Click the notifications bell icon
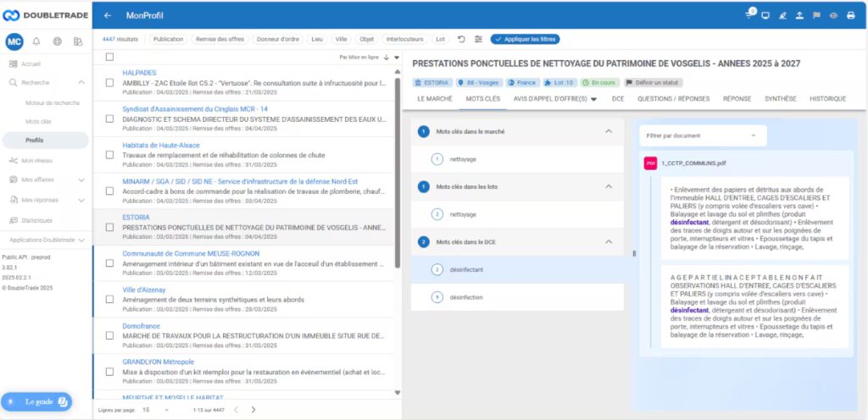Image resolution: width=868 pixels, height=420 pixels. pos(36,41)
